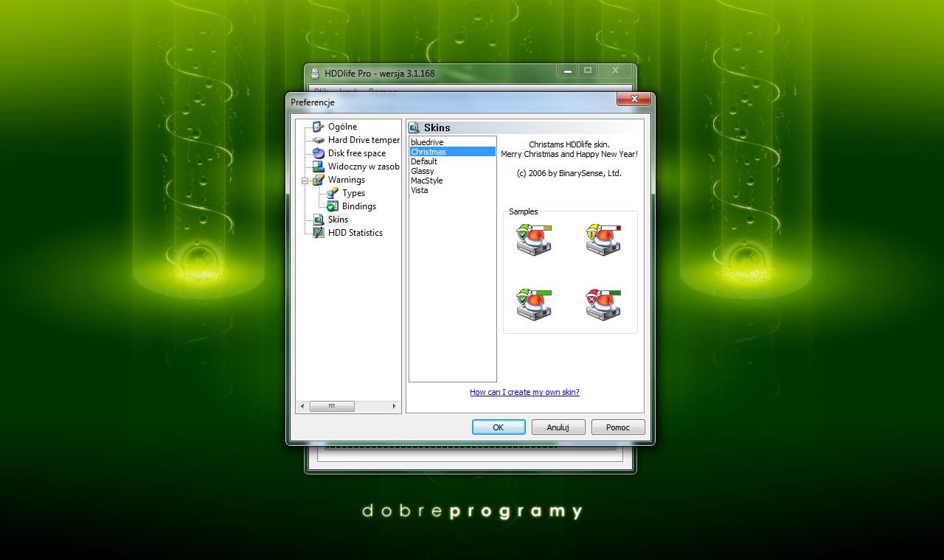Select Skins in the preferences tree
The image size is (944, 560).
pyautogui.click(x=338, y=220)
